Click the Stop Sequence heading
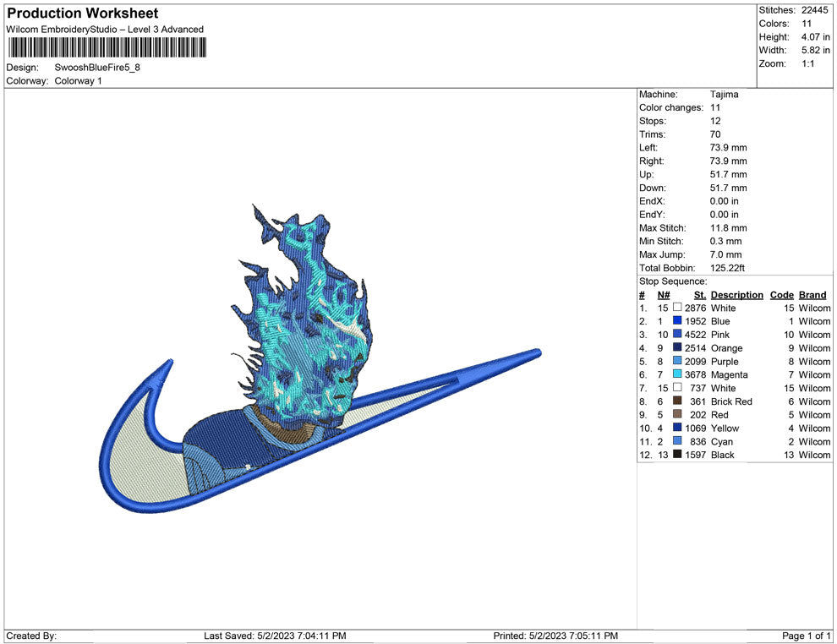Screen dimensions: 837x644 673,281
